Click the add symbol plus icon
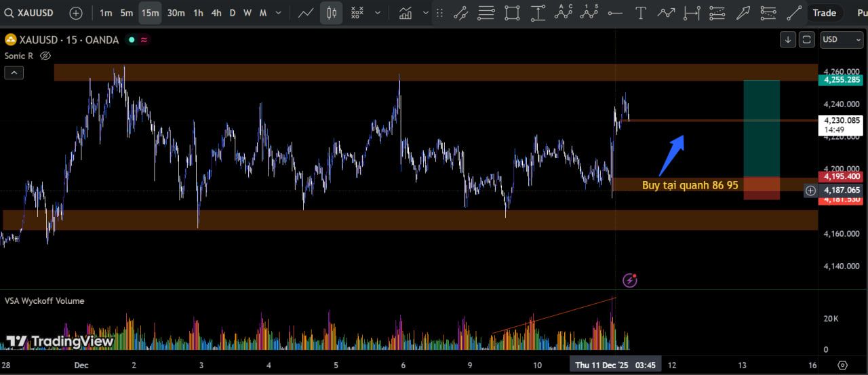This screenshot has width=868, height=375. [76, 13]
